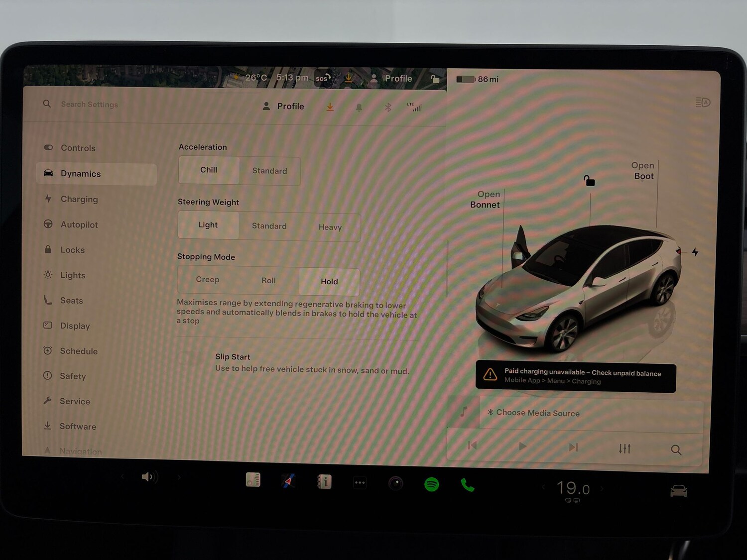Screen dimensions: 747x560
Task: Open the audio equalizer settings icon
Action: pos(624,448)
